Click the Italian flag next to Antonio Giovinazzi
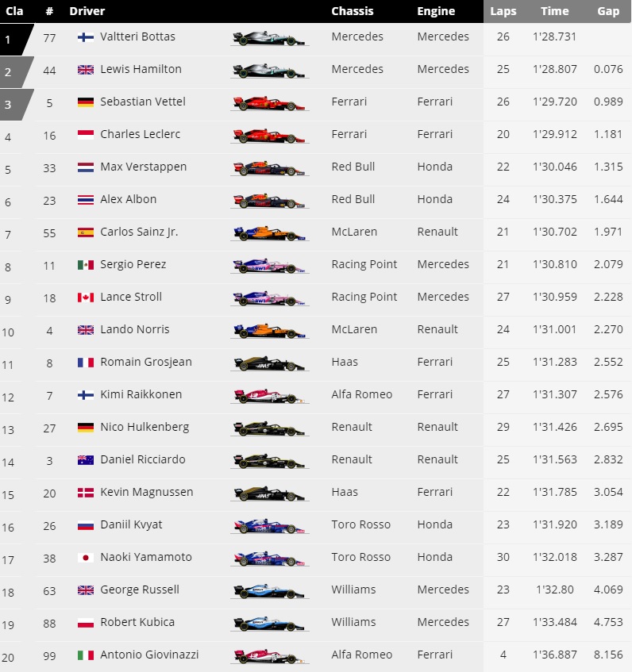The image size is (632, 672). pos(86,655)
